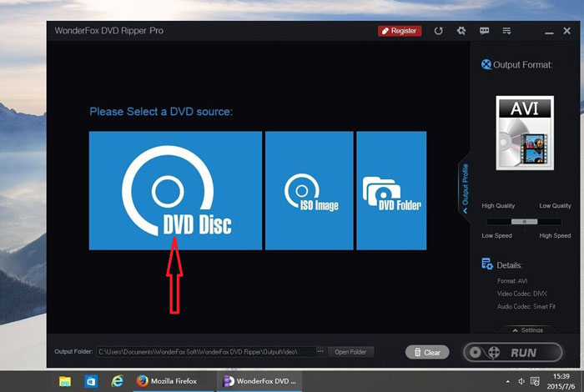
Task: Click the Open Folder button
Action: pos(350,352)
